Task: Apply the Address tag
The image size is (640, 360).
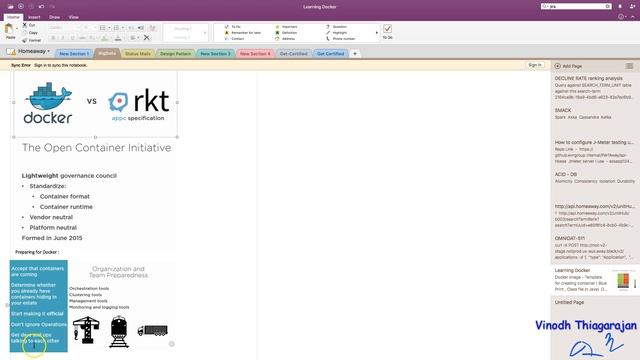Action: [285, 39]
